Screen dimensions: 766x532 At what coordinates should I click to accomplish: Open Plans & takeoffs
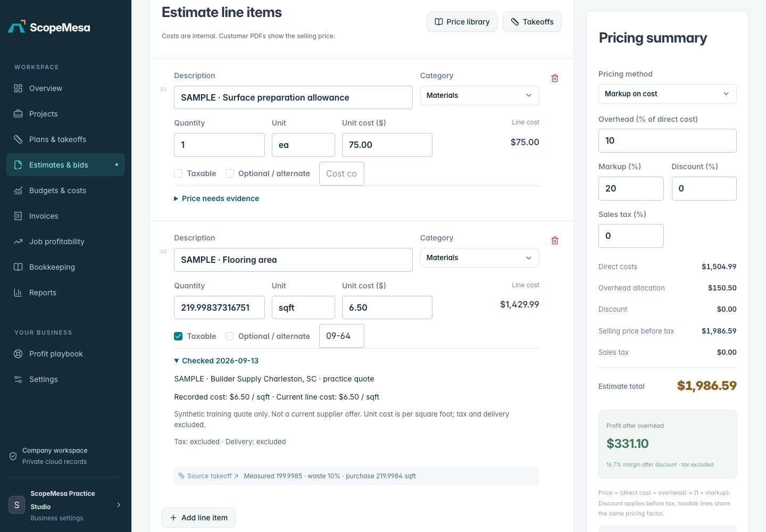tap(65, 139)
